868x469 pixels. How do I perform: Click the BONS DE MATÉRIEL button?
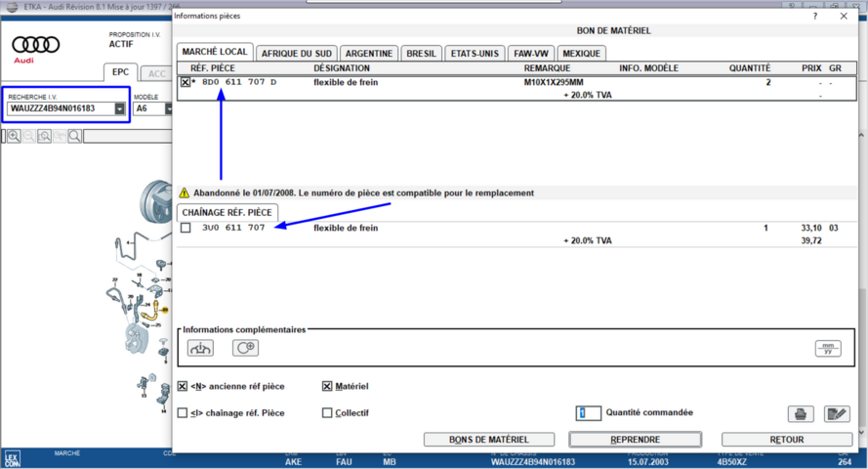pyautogui.click(x=489, y=440)
